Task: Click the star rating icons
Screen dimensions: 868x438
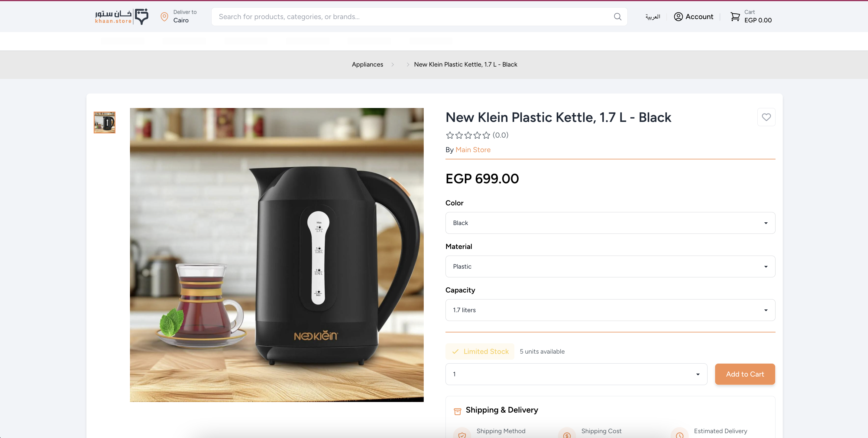Action: point(468,135)
